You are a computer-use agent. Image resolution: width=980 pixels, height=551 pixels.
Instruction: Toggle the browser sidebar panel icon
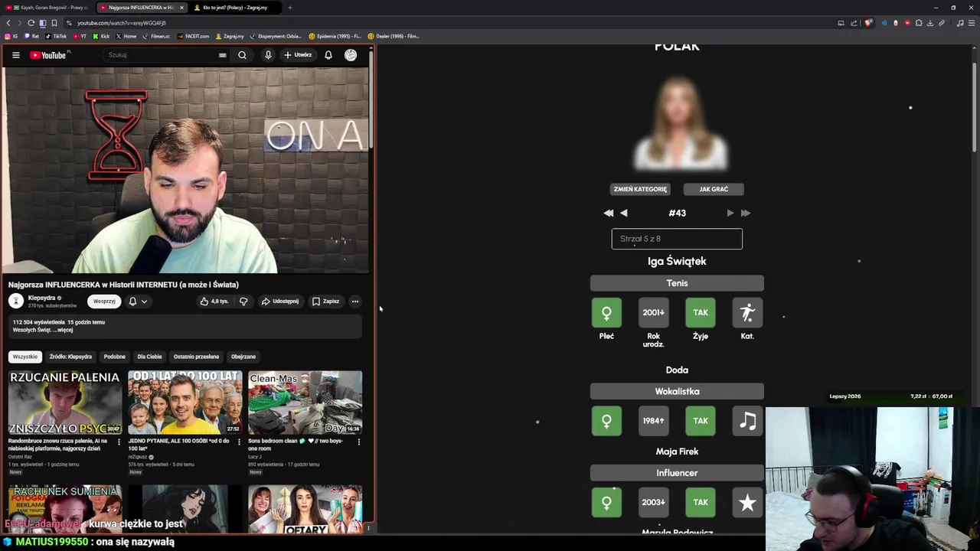(42, 23)
